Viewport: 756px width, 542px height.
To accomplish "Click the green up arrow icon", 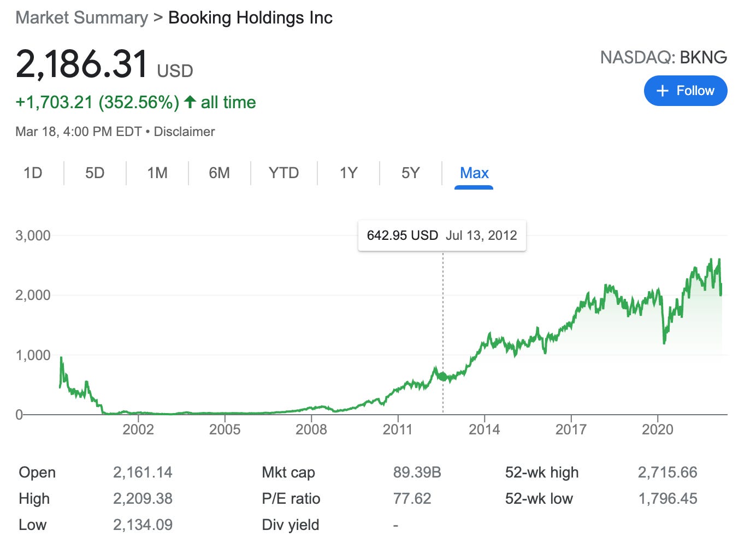I will click(190, 102).
